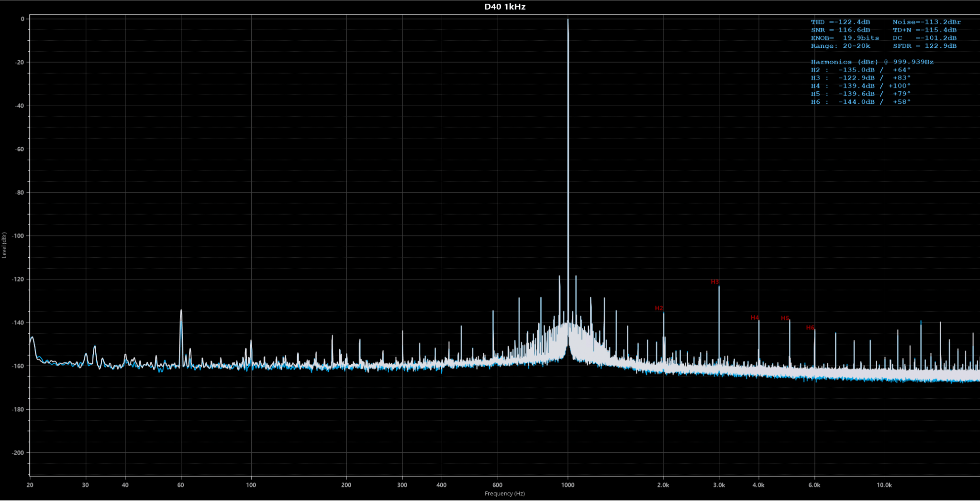Viewport: 980px width, 501px height.
Task: Click the red H3 marker on the spectrum
Action: (x=714, y=282)
